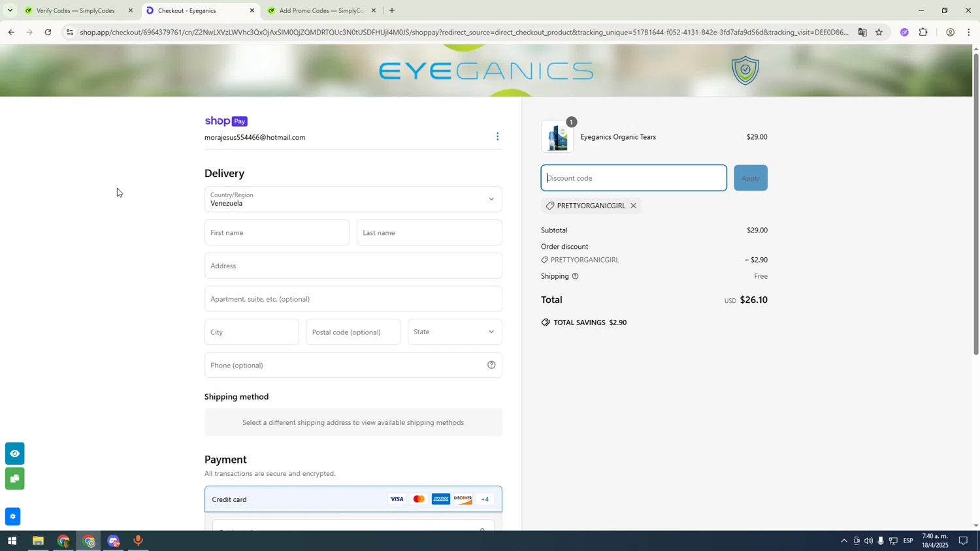Open the tab search dropdown arrow

pos(10,10)
